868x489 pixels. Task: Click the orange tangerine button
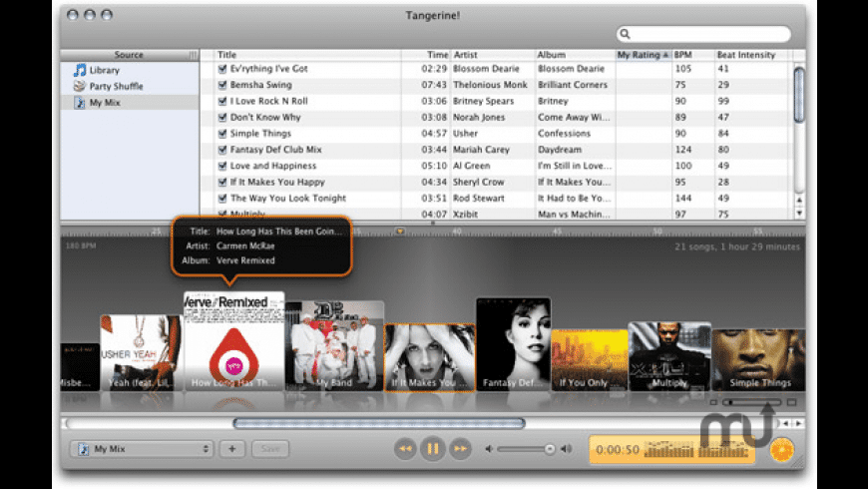point(781,450)
